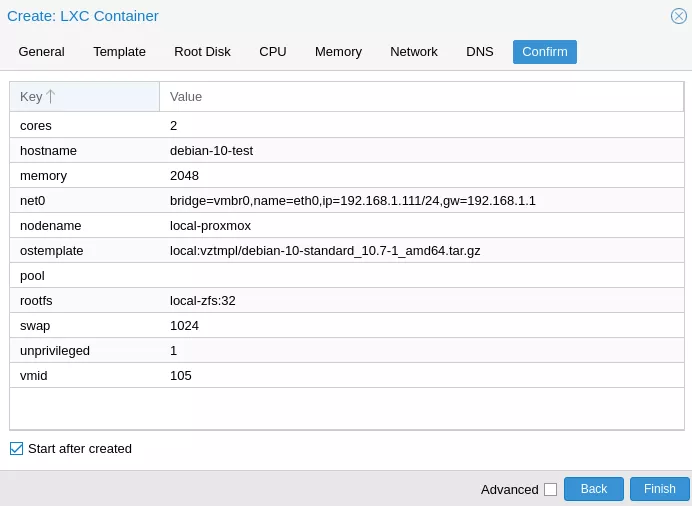Switch to the Network tab
Viewport: 692px width, 506px height.
414,52
